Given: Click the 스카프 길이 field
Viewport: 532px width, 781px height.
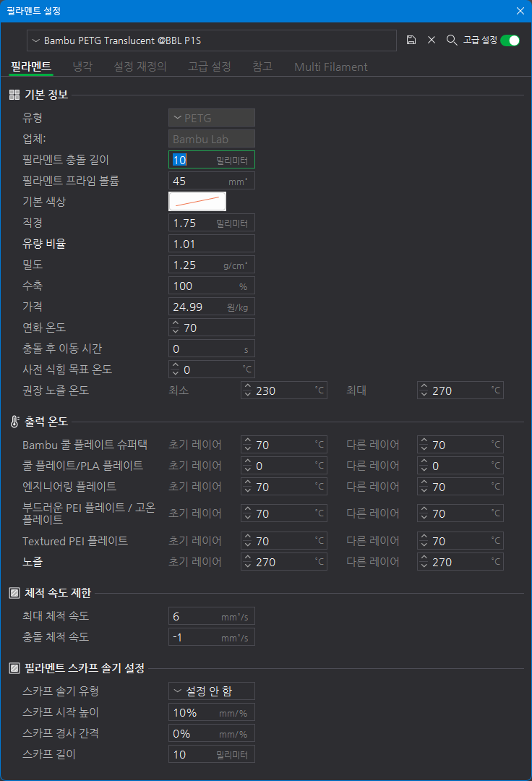Looking at the screenshot, I should (x=212, y=754).
